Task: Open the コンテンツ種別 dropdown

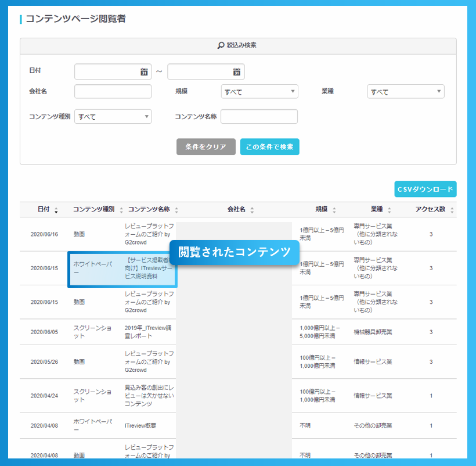Action: coord(113,117)
